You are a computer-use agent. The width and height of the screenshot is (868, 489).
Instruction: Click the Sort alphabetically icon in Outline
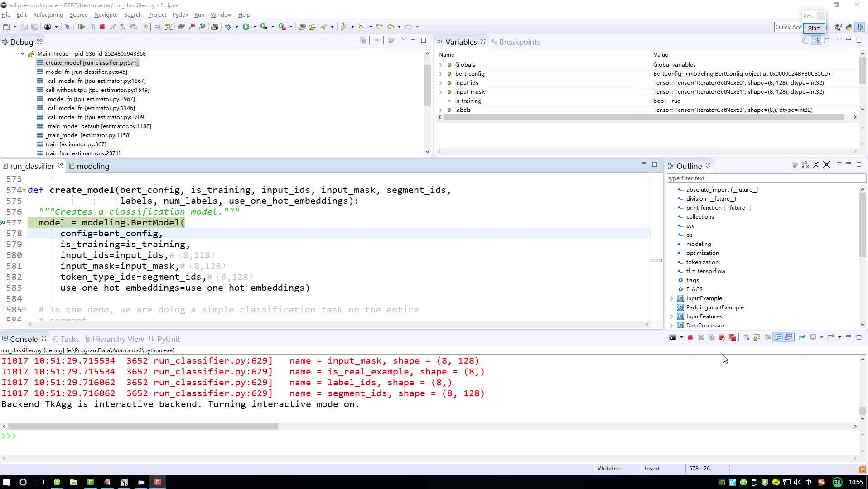point(805,165)
